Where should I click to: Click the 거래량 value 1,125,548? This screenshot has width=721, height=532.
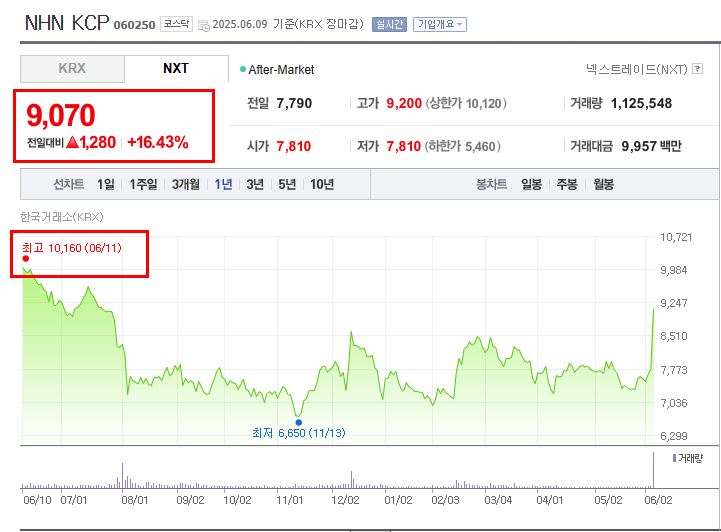tap(641, 103)
